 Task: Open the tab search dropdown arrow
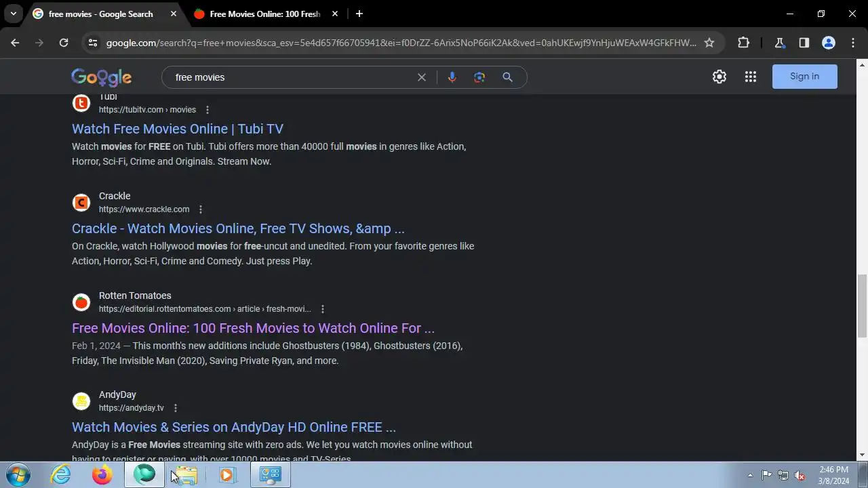(x=13, y=14)
